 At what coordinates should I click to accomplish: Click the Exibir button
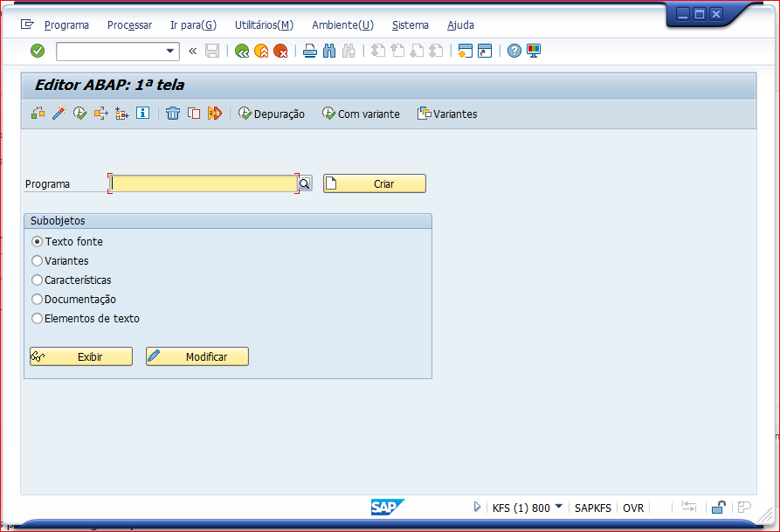(81, 356)
